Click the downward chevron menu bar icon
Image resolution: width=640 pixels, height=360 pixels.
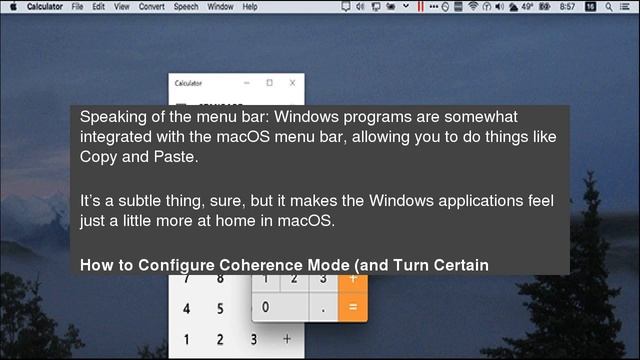(x=406, y=6)
